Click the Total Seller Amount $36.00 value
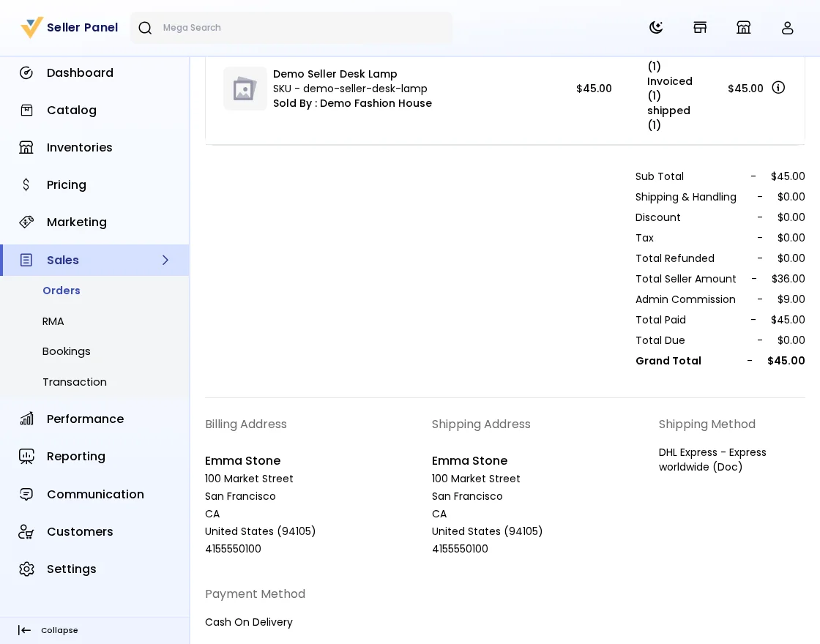Viewport: 820px width, 644px height. pyautogui.click(x=788, y=279)
